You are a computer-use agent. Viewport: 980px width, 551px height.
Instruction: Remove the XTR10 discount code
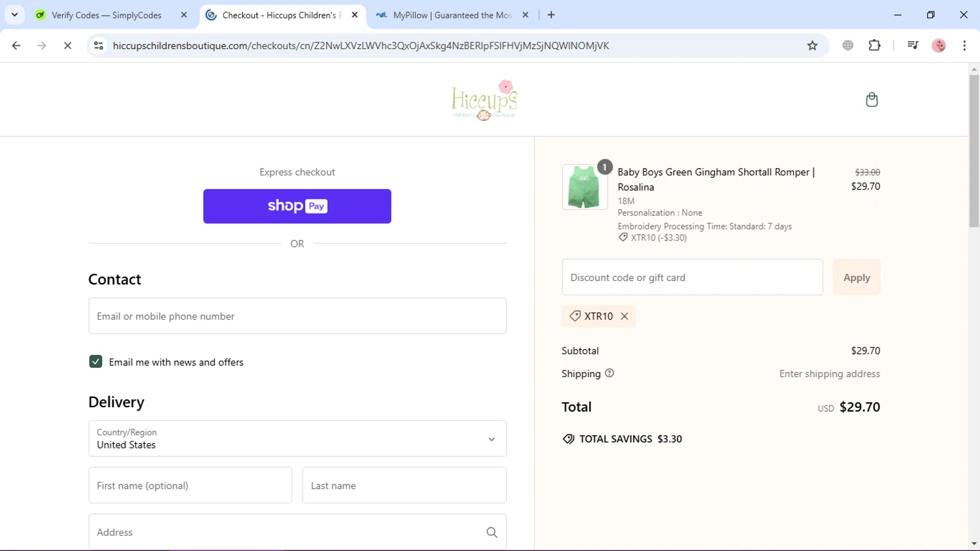(625, 316)
